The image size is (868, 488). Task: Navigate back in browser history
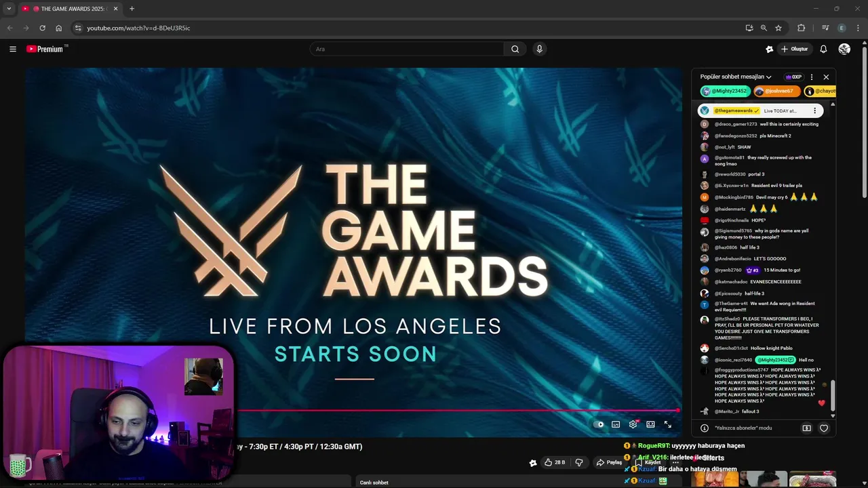[9, 28]
